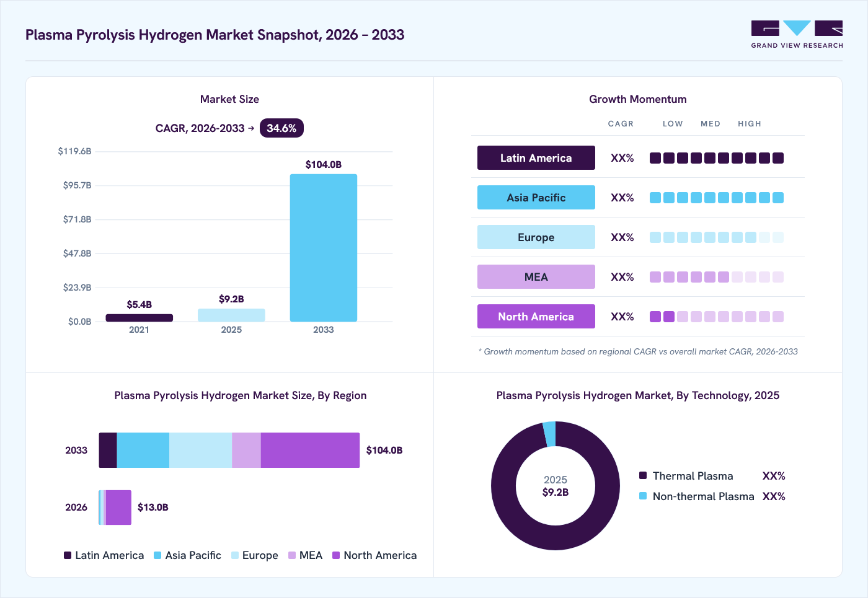The image size is (868, 598).
Task: Click the $95.7B axis label
Action: tap(77, 185)
